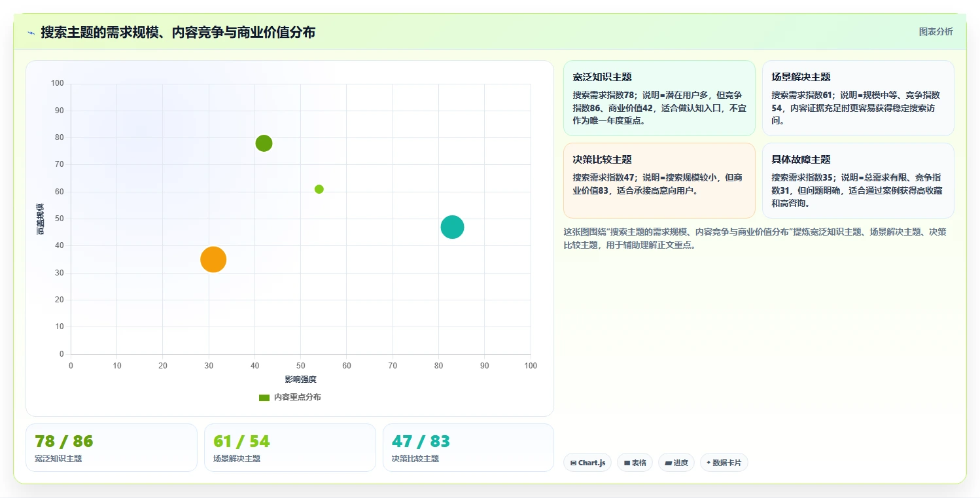Open the 具体故障主题 description card

(x=858, y=181)
